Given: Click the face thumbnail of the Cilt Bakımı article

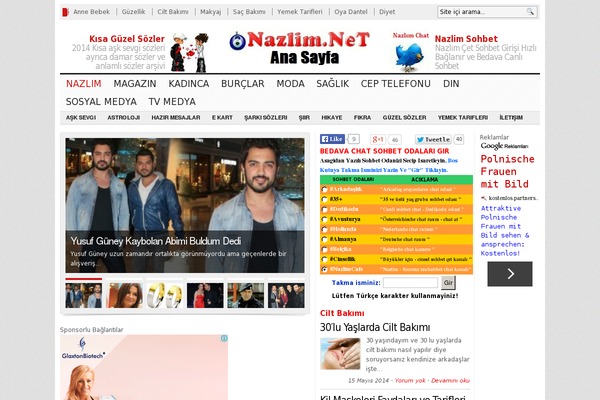Looking at the screenshot, I should [x=340, y=353].
